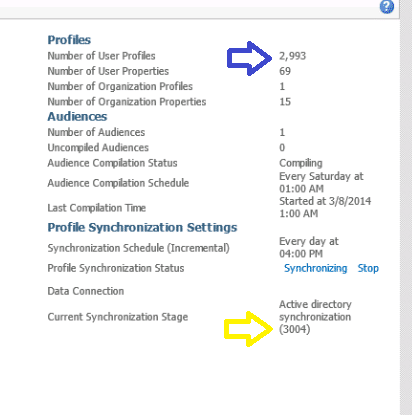The image size is (412, 415).
Task: Open the blue help icon
Action: pyautogui.click(x=387, y=6)
